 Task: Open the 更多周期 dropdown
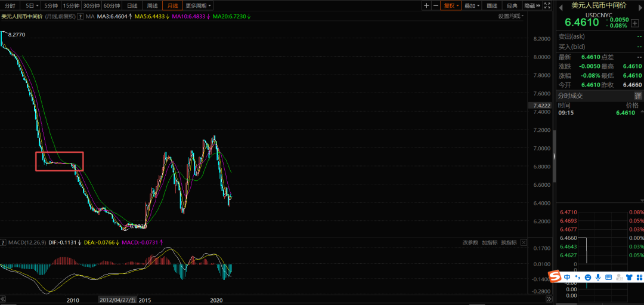199,6
